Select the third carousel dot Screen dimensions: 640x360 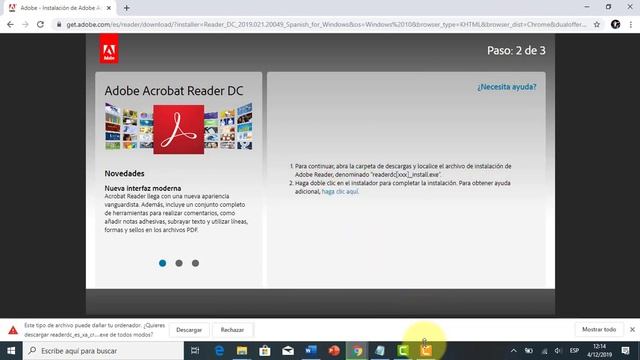(x=196, y=263)
